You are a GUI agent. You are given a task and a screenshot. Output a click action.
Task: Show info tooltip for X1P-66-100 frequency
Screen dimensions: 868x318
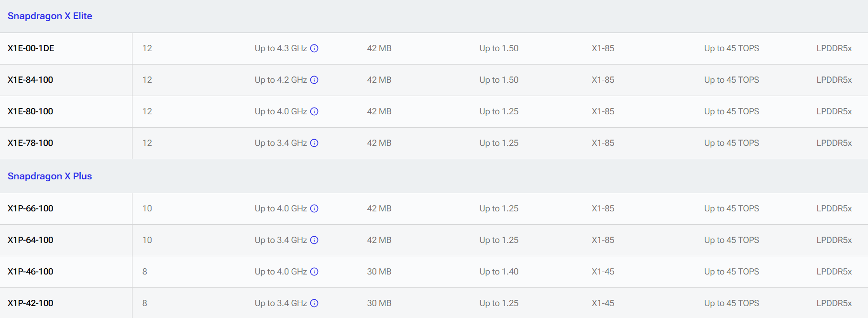pyautogui.click(x=314, y=208)
